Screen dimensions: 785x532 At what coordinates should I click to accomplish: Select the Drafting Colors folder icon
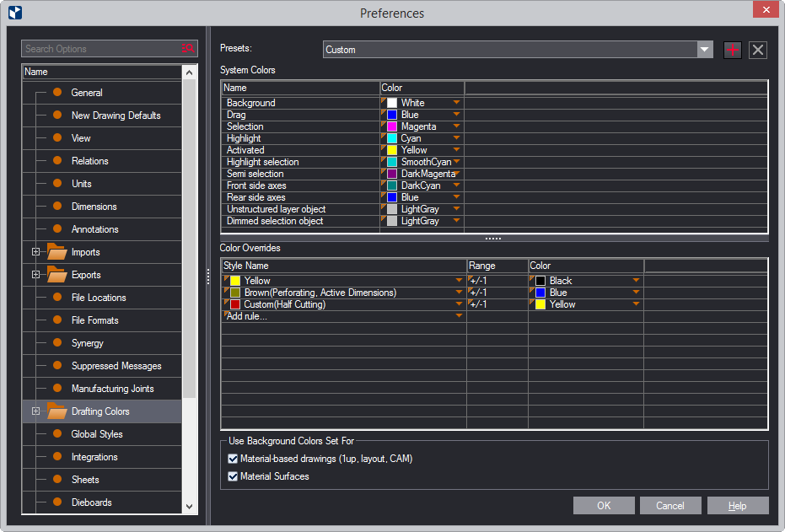57,411
